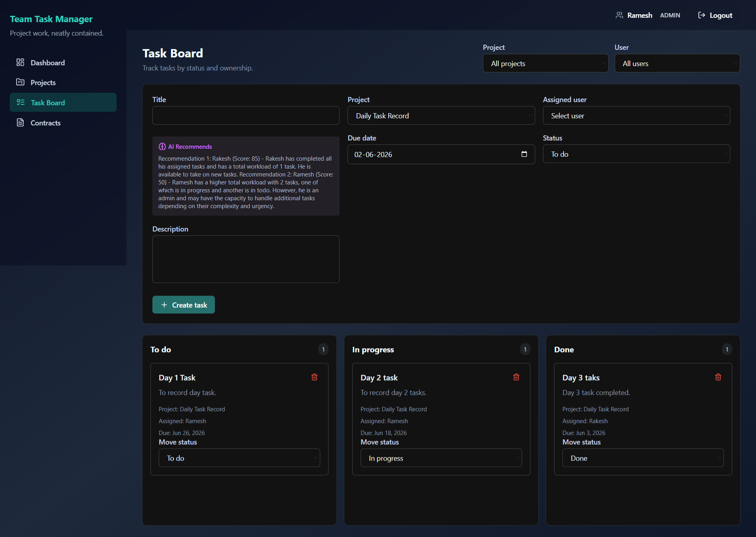Open the Status To do dropdown in form
Screen dimensions: 756x537
(x=636, y=154)
